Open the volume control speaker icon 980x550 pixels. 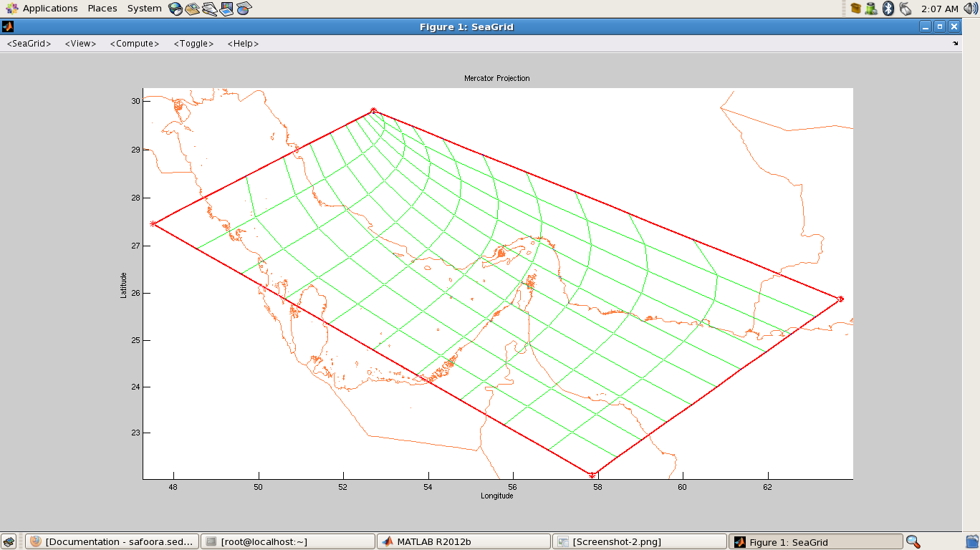click(x=971, y=9)
